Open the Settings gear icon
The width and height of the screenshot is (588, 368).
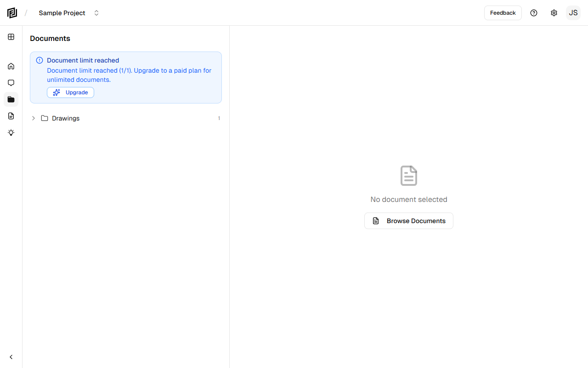554,13
